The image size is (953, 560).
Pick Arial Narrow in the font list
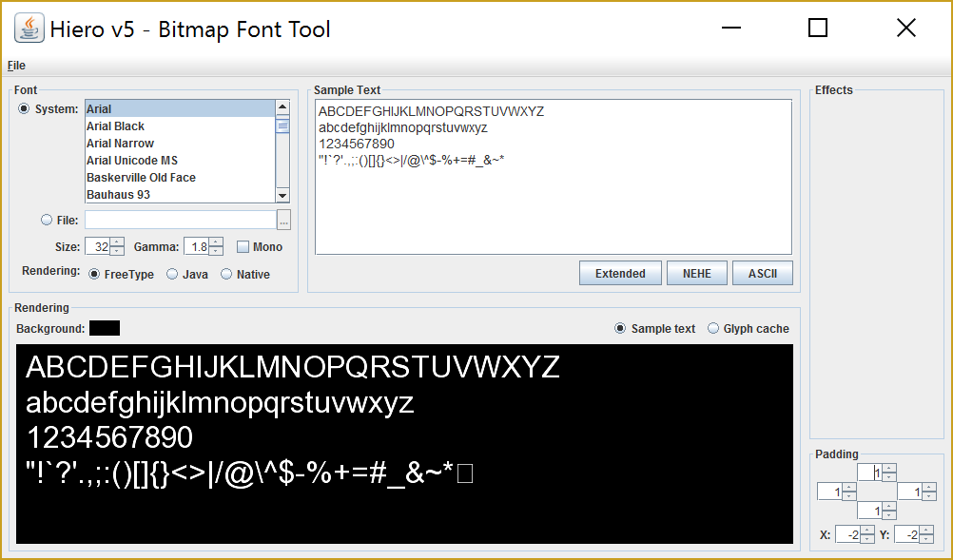[180, 144]
